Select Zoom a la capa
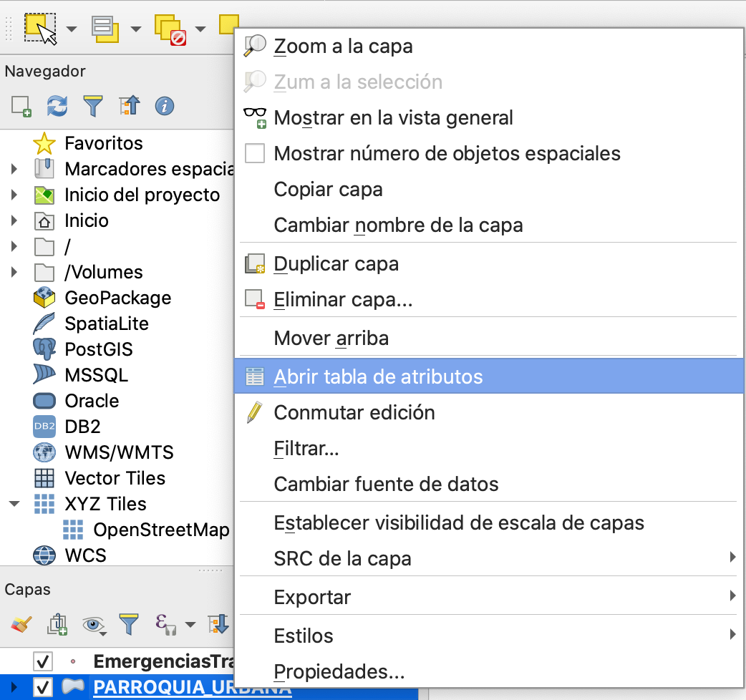Viewport: 746px width, 700px height. (343, 47)
